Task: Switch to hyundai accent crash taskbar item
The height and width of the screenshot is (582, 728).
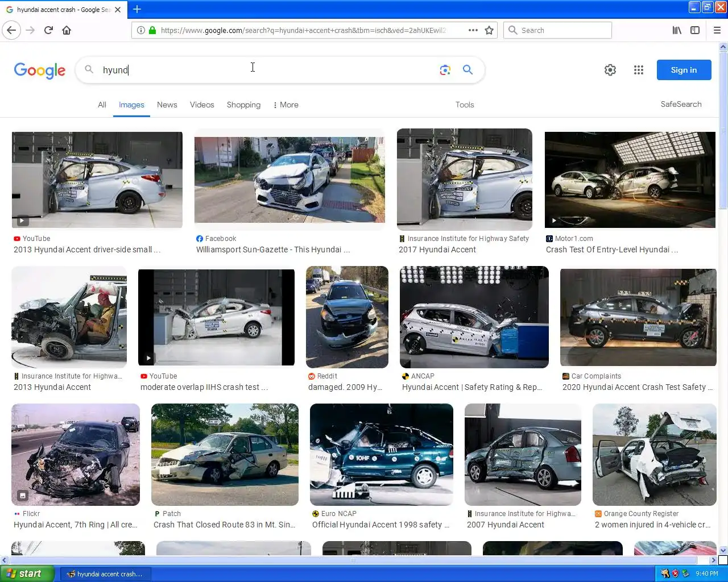Action: (105, 573)
